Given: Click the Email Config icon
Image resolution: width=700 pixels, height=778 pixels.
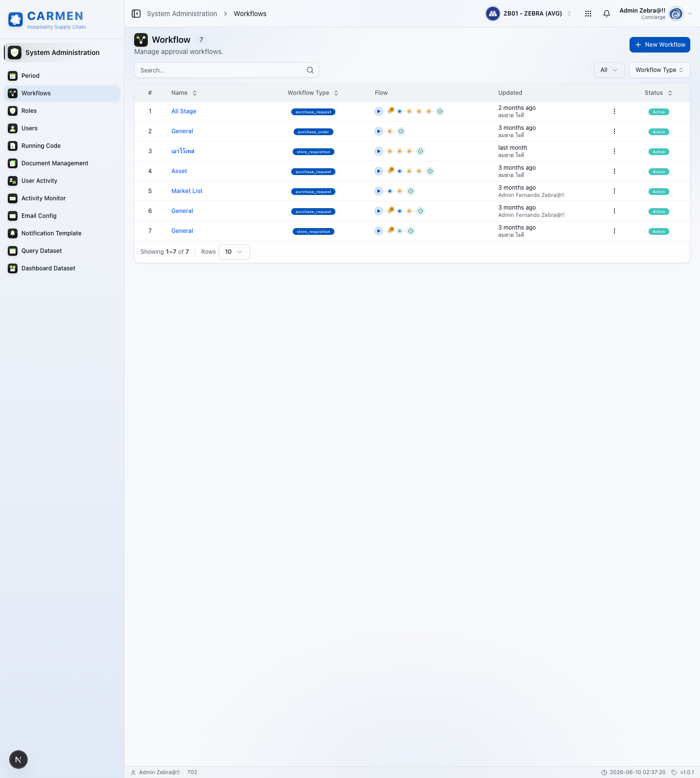Looking at the screenshot, I should coord(13,216).
